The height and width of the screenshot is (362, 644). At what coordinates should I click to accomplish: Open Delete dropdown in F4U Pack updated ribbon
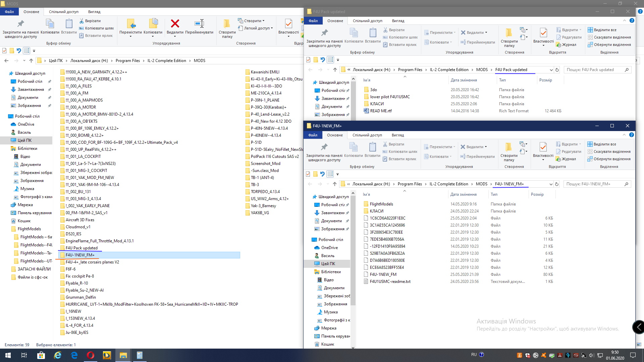point(486,33)
